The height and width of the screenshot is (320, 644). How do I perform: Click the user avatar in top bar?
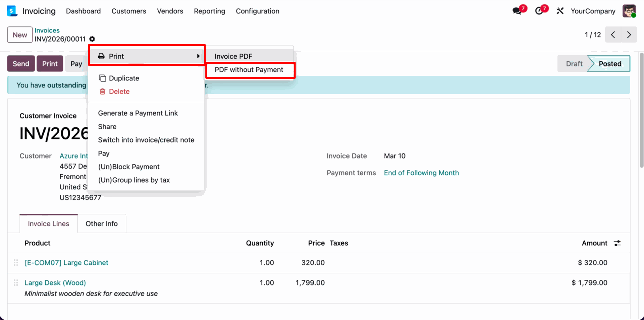coord(629,11)
